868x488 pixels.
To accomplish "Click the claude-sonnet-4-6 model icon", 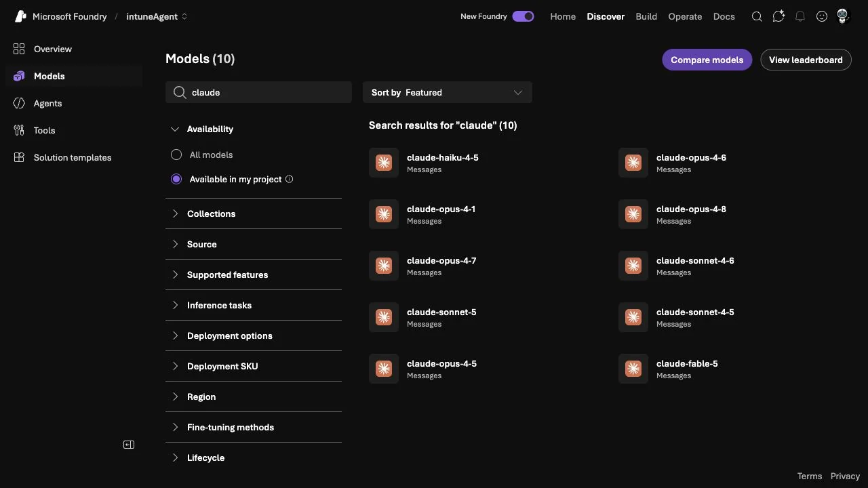I will [633, 266].
